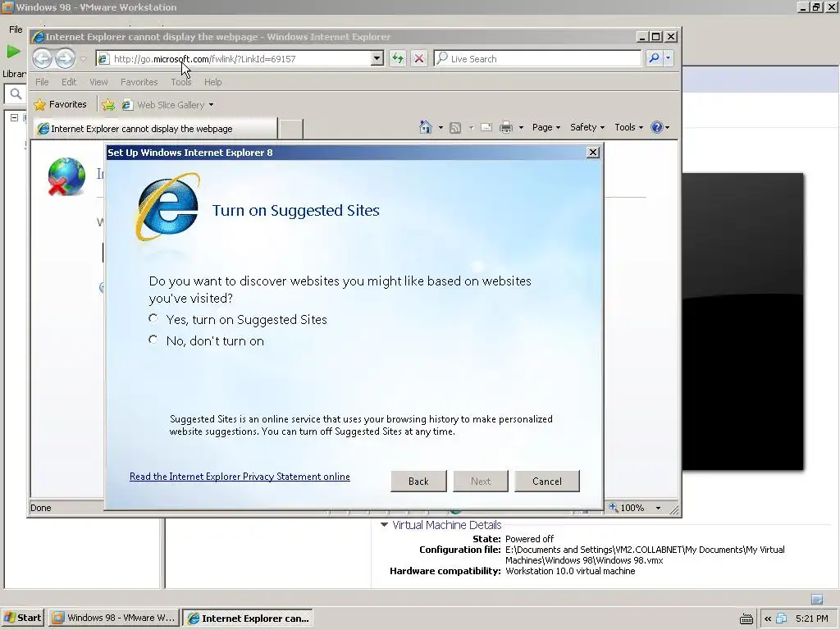Open the IE File menu
840x630 pixels.
pos(42,82)
